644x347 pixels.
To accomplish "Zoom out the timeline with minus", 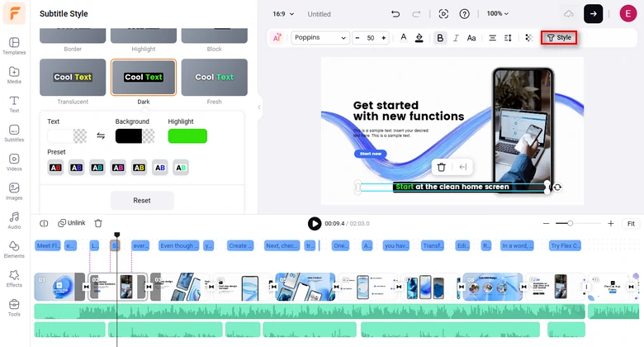I will (x=546, y=224).
